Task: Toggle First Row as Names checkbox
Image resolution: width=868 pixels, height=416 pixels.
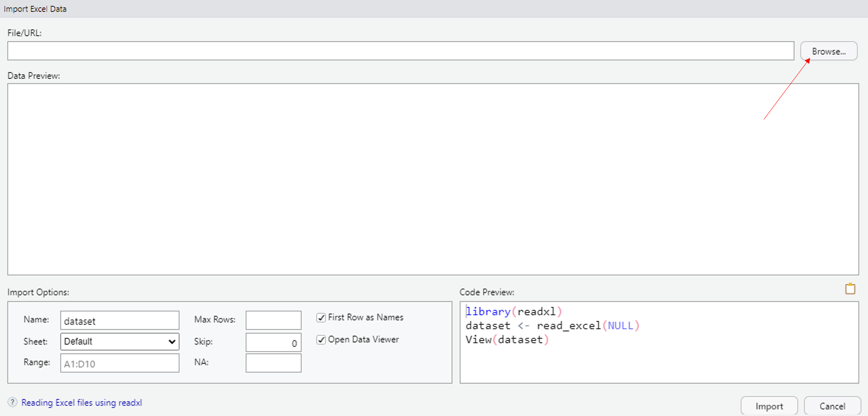Action: coord(321,317)
